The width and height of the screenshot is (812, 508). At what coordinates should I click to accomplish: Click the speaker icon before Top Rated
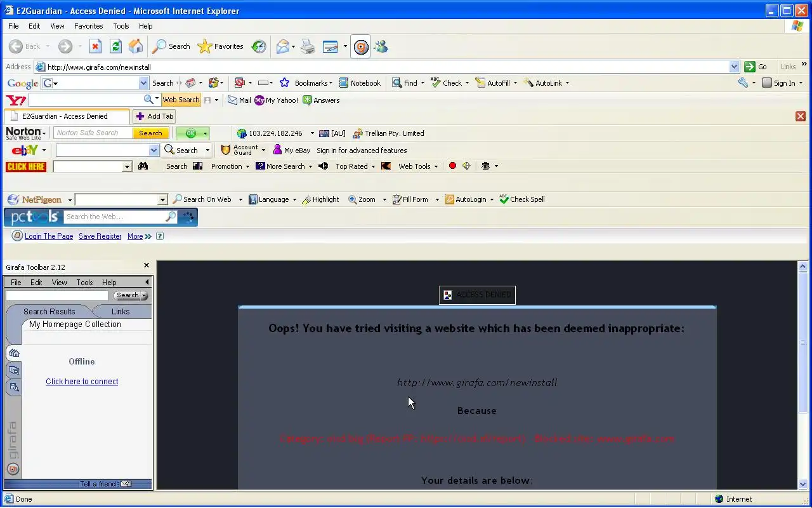(x=323, y=166)
